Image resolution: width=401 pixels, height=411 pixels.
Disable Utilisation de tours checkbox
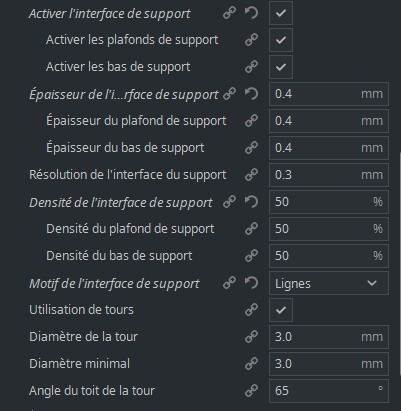(x=281, y=310)
